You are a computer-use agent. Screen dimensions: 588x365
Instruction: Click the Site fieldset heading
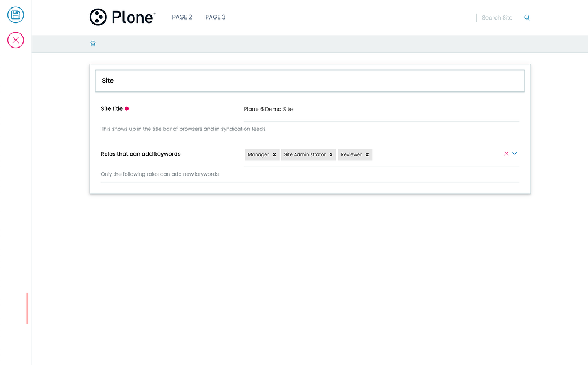[107, 80]
